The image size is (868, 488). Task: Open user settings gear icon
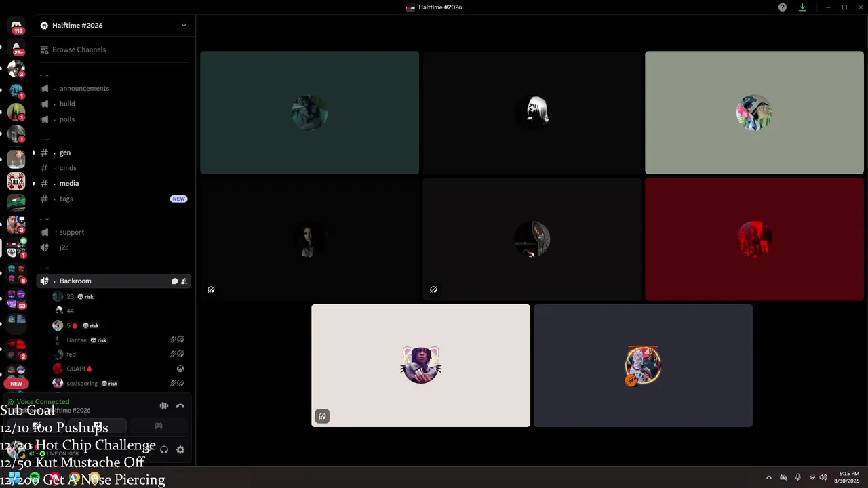180,449
